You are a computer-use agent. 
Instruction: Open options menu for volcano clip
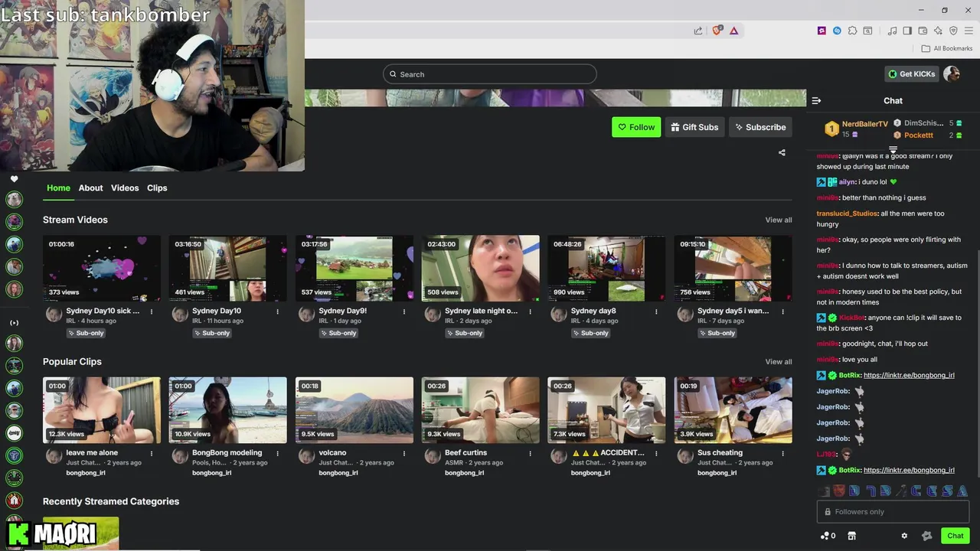[x=404, y=453]
